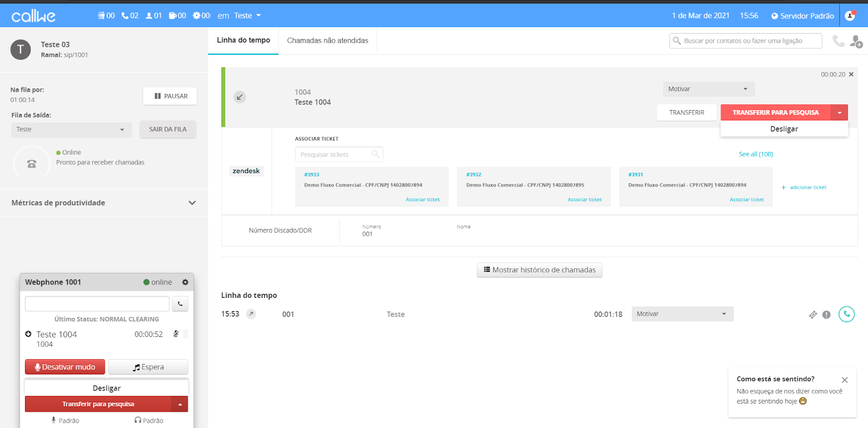Image resolution: width=868 pixels, height=428 pixels.
Task: Toggle hold with Espera button
Action: 148,367
